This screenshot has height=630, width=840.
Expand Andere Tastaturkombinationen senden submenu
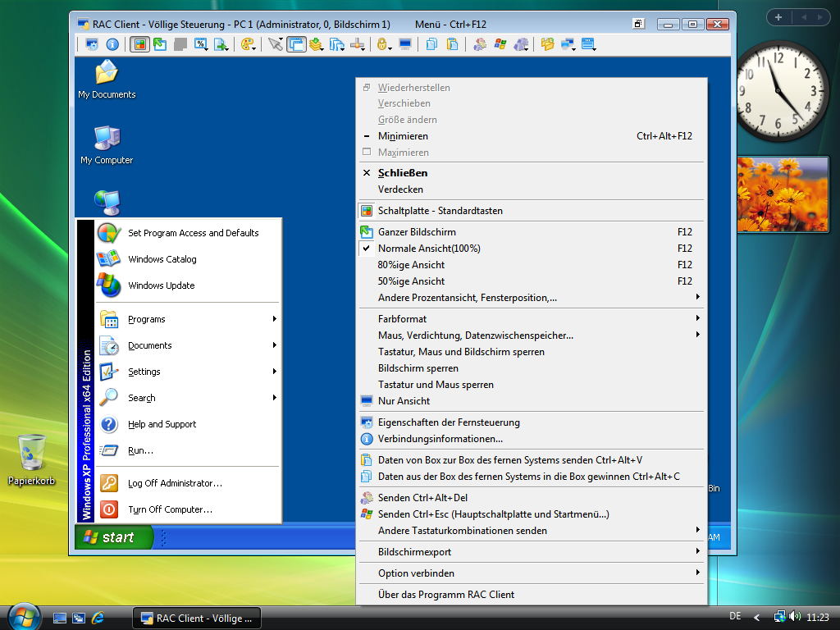[x=532, y=531]
